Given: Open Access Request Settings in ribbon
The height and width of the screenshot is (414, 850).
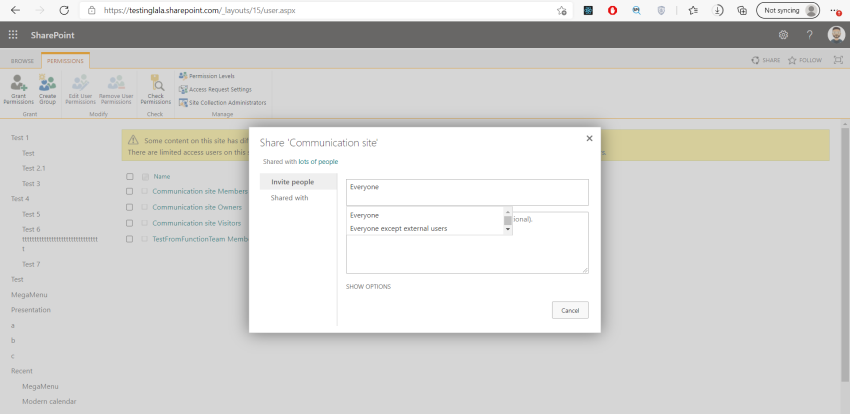Looking at the screenshot, I should [215, 89].
